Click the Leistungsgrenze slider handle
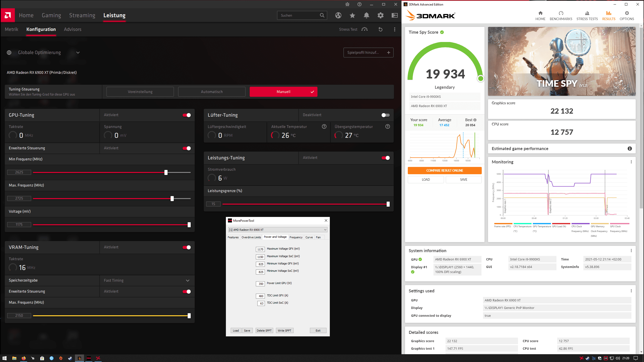The width and height of the screenshot is (644, 362). [x=388, y=204]
